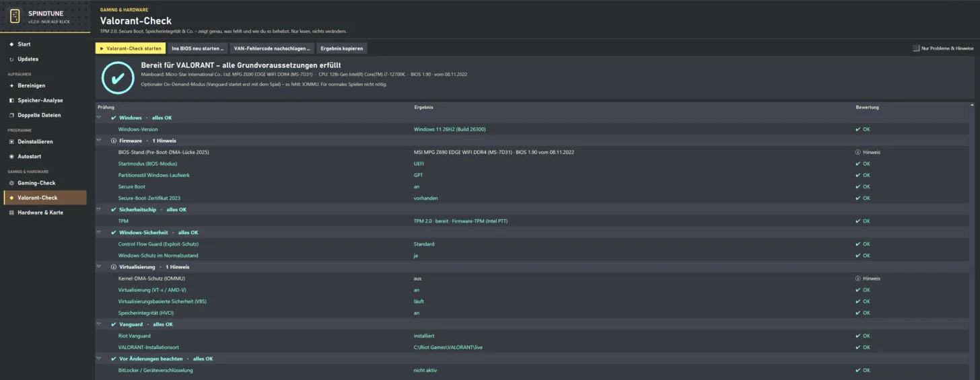Viewport: 980px width, 380px height.
Task: Click the Prüfung column header
Action: tap(106, 107)
